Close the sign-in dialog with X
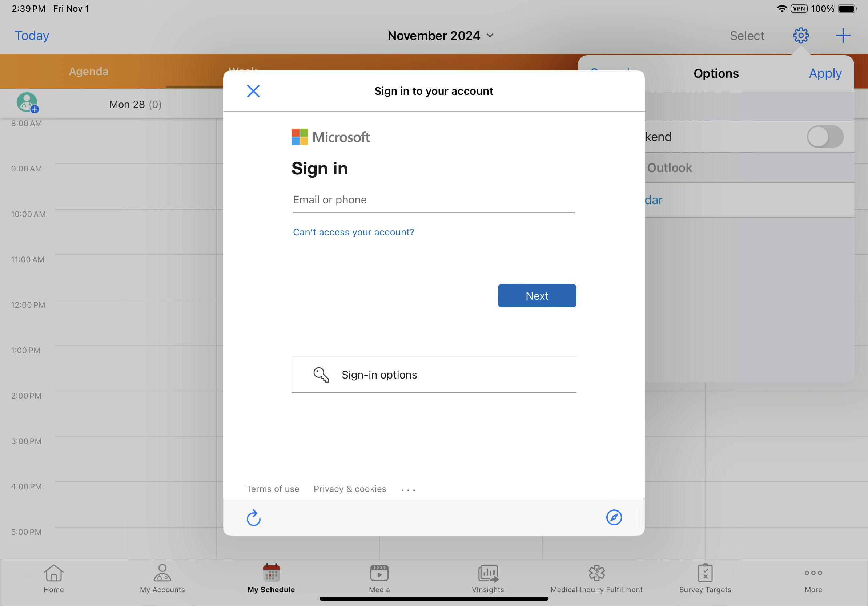Viewport: 868px width, 606px height. pos(253,91)
